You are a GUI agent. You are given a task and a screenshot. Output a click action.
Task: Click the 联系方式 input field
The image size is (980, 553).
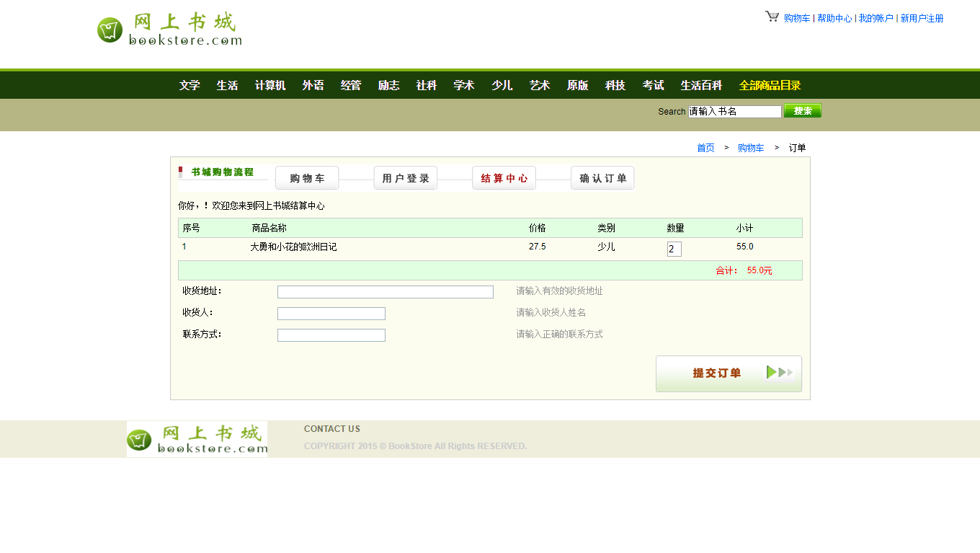331,335
